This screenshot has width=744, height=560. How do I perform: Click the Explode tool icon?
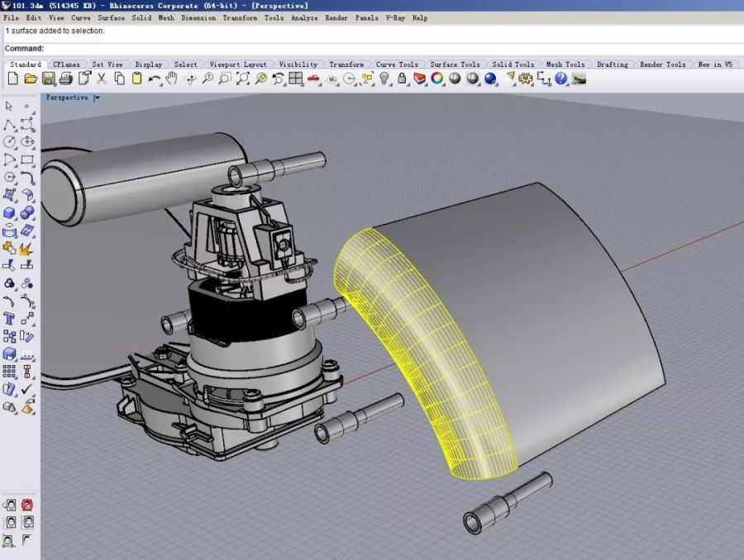coord(27,248)
